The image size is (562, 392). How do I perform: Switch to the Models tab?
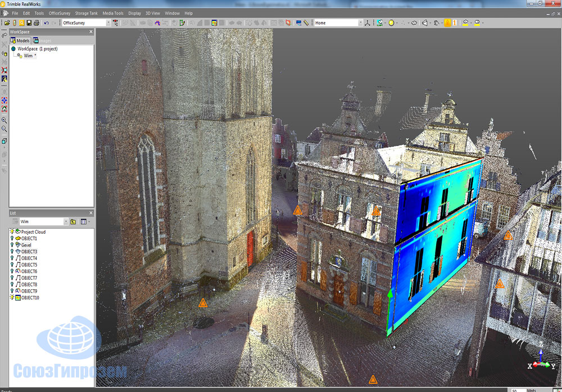(20, 41)
